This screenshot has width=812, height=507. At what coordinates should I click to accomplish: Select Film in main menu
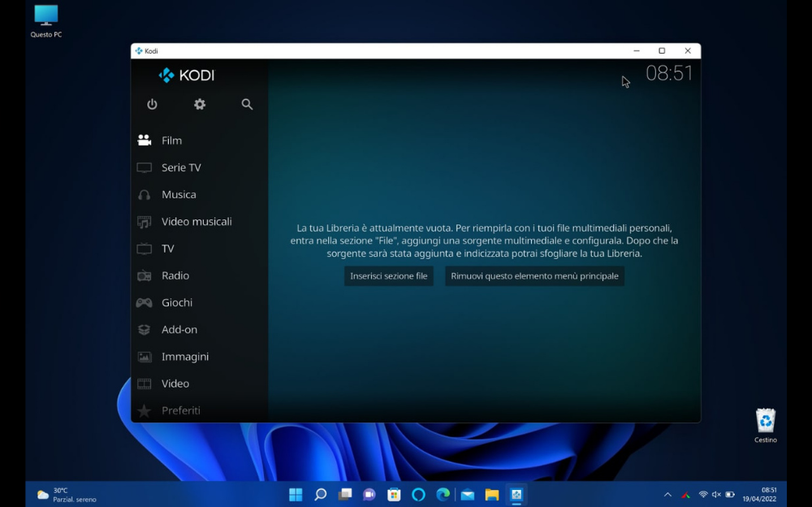click(x=171, y=141)
